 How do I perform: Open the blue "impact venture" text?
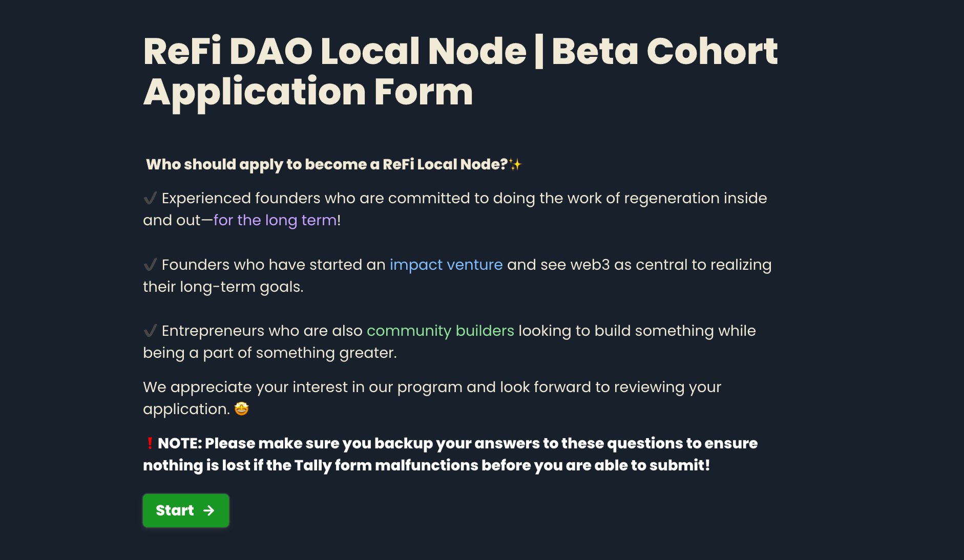(x=446, y=265)
